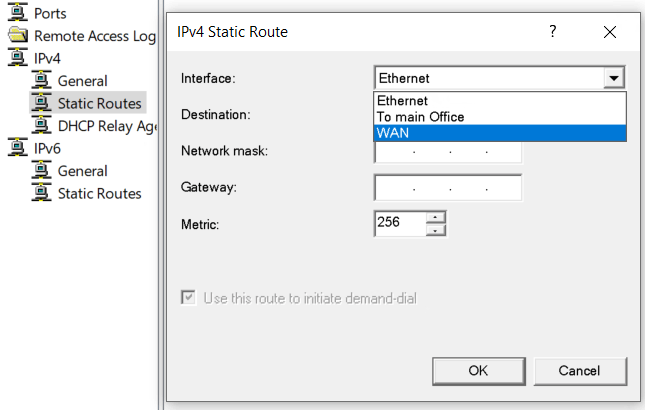This screenshot has height=410, width=645.
Task: Click the IPv4 General icon
Action: (x=42, y=80)
